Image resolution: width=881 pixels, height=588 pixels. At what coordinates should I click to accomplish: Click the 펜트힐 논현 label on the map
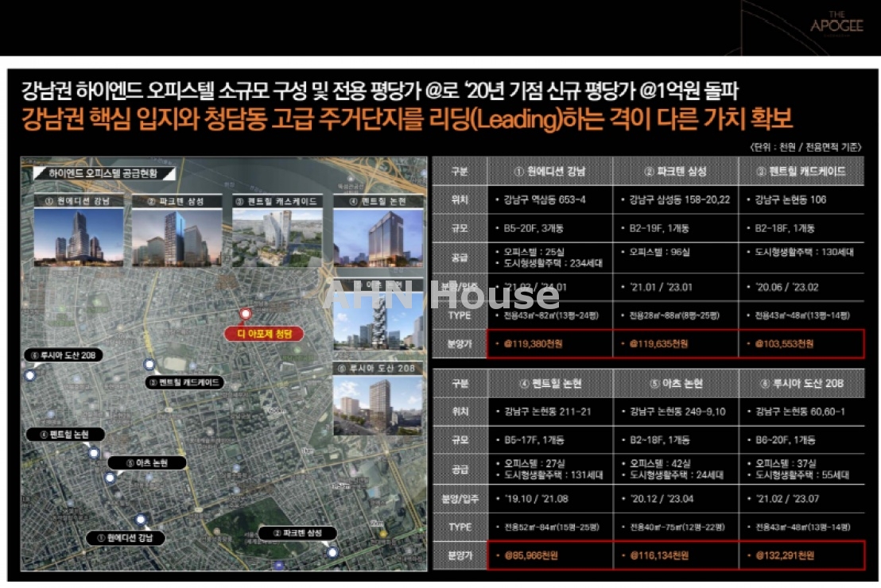click(65, 434)
